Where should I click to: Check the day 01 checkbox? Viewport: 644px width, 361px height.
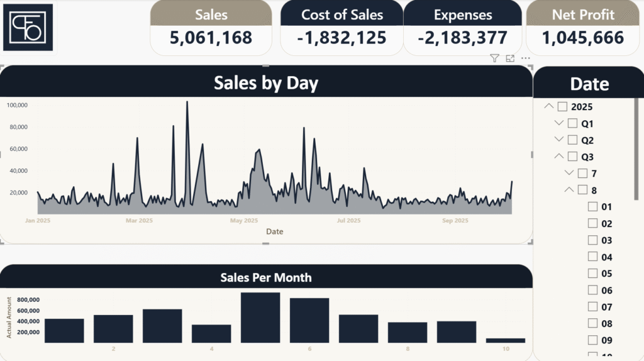tap(592, 207)
